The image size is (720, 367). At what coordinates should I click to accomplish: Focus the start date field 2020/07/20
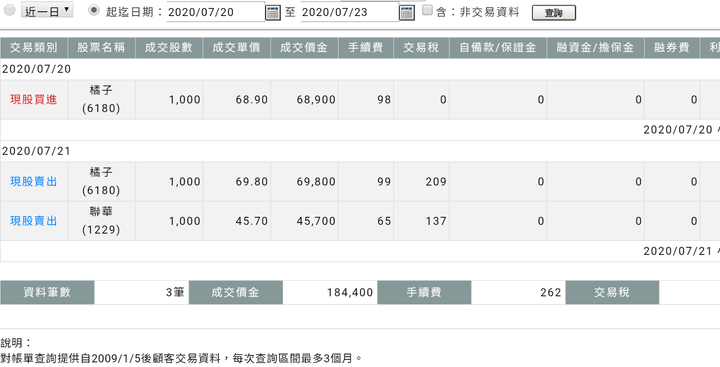pos(215,12)
